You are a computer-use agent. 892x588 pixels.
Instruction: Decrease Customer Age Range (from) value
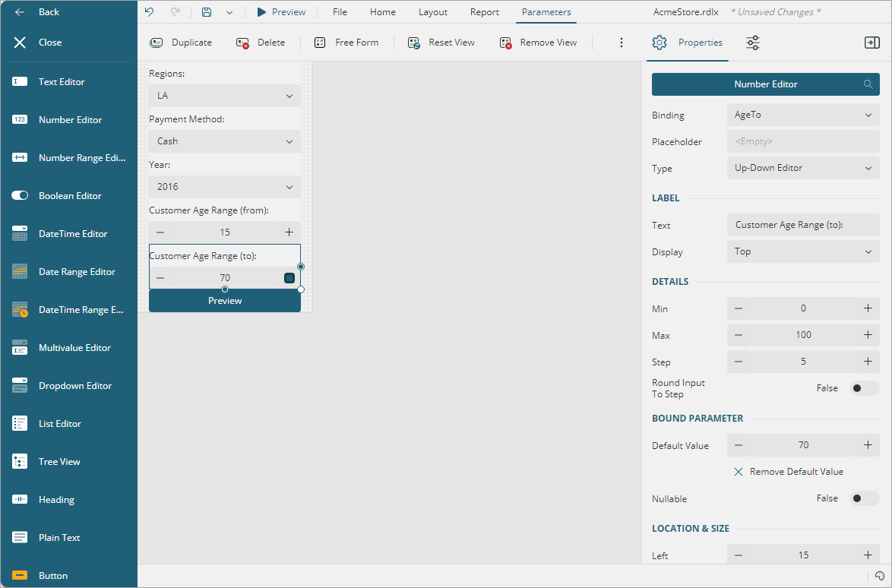click(160, 232)
